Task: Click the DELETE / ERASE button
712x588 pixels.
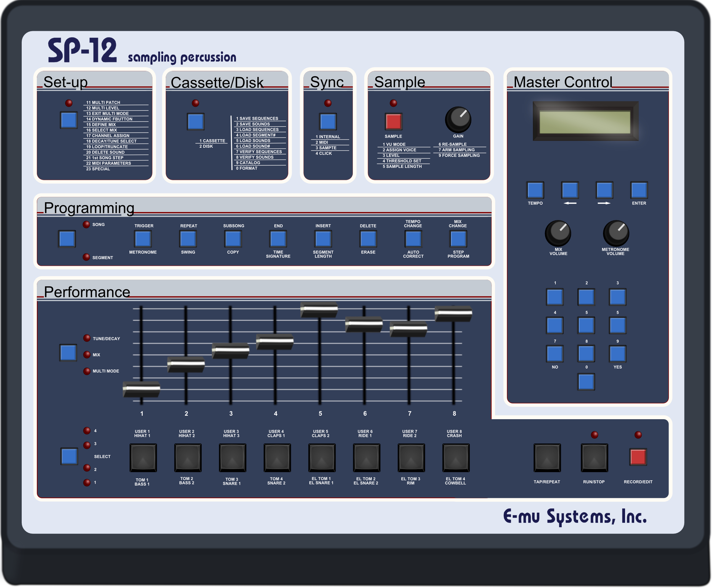Action: (x=368, y=239)
